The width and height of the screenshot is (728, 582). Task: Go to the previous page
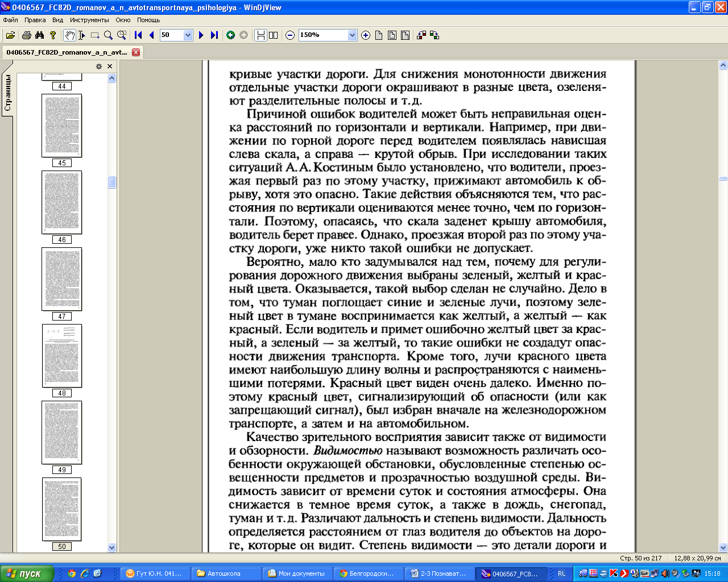(151, 35)
